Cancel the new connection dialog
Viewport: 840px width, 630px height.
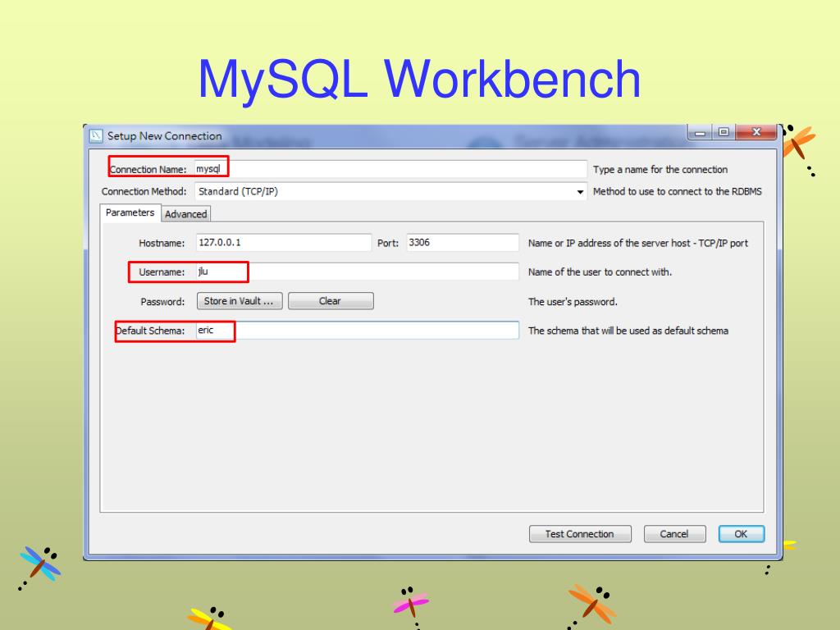674,534
